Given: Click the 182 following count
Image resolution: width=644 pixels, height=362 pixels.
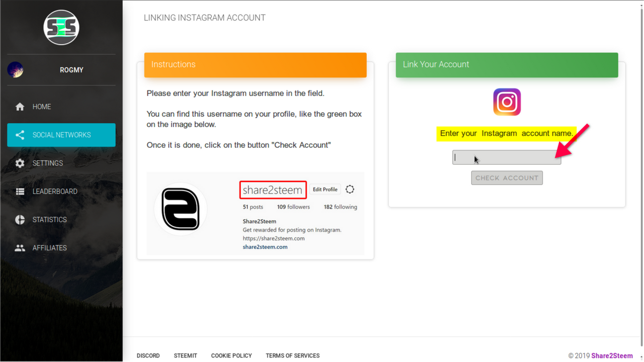Looking at the screenshot, I should [341, 207].
